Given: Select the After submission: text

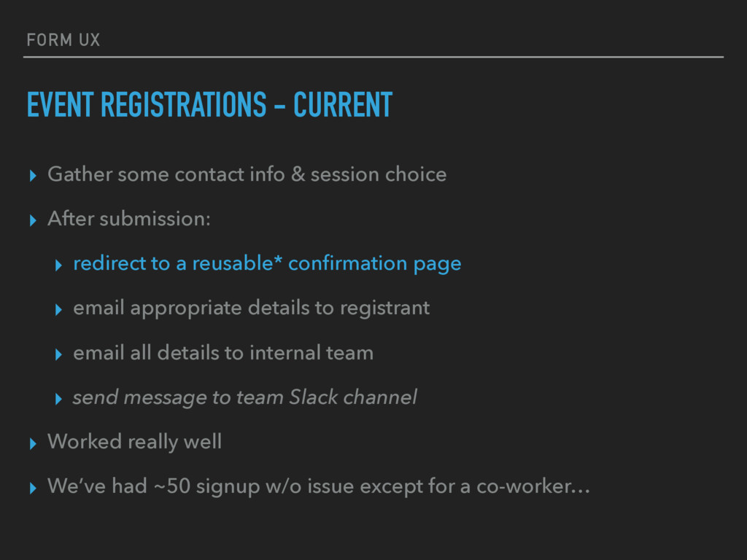Looking at the screenshot, I should 128,219.
